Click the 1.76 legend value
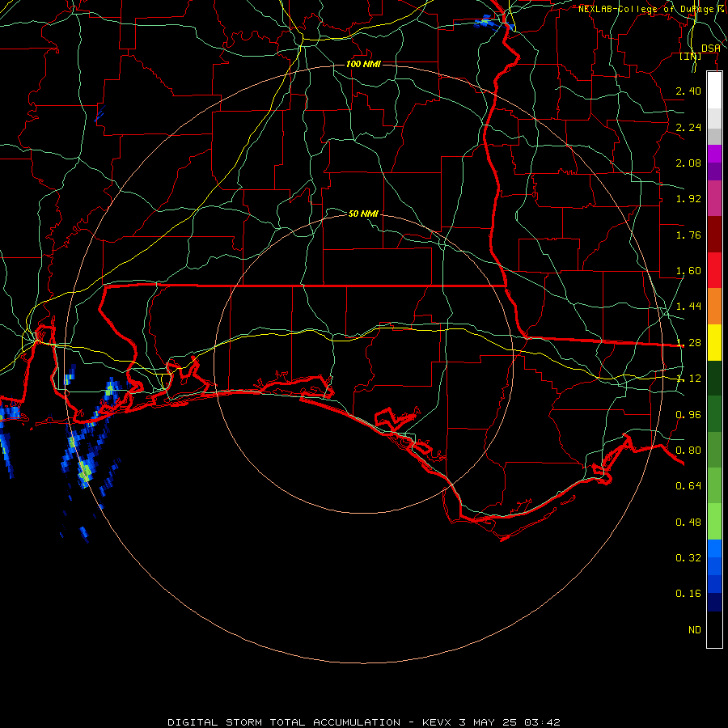This screenshot has height=728, width=728. click(x=688, y=235)
